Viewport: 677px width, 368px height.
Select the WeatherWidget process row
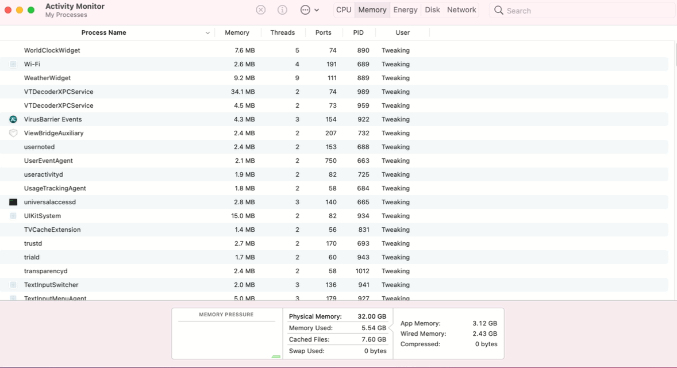click(x=334, y=78)
